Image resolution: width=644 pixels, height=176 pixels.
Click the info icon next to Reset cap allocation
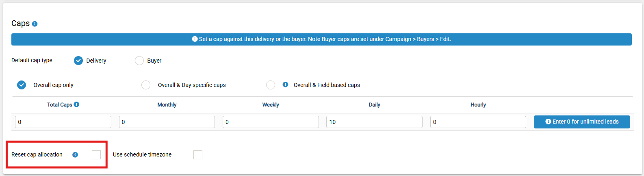coord(75,155)
